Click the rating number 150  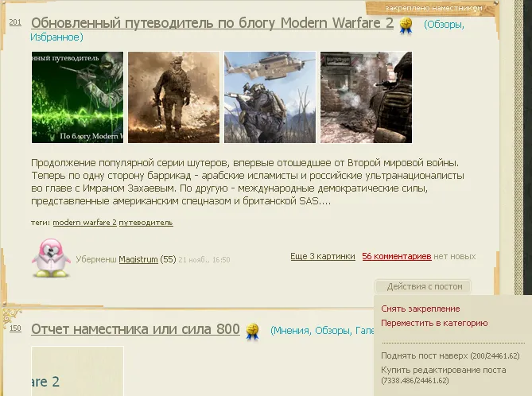tap(15, 328)
